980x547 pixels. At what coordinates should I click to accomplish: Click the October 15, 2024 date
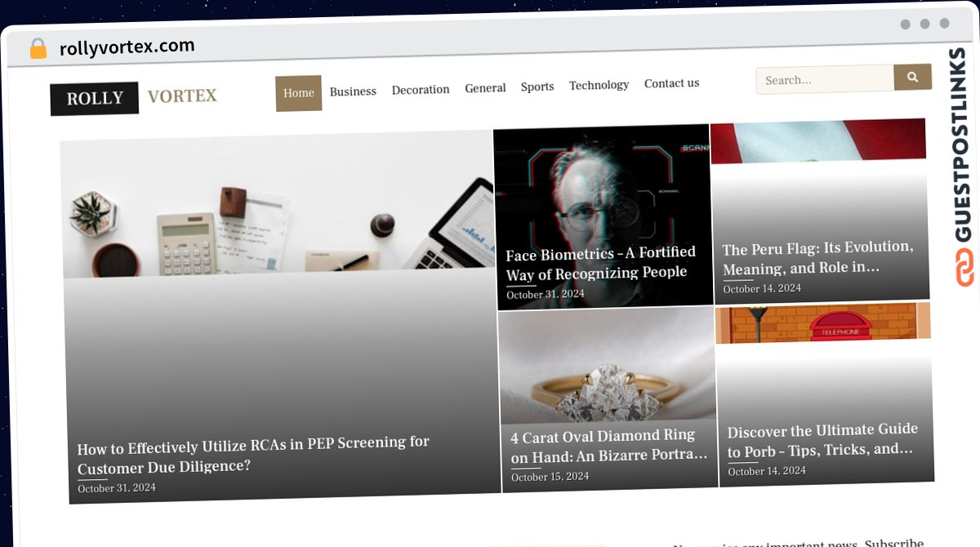[x=550, y=478]
